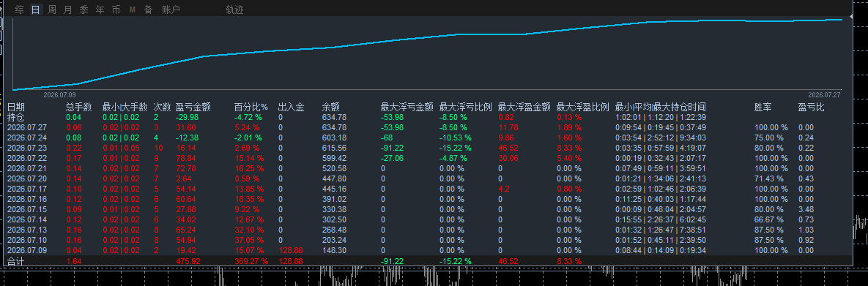The height and width of the screenshot is (286, 868).
Task: Switch to the M tab
Action: pyautogui.click(x=133, y=10)
